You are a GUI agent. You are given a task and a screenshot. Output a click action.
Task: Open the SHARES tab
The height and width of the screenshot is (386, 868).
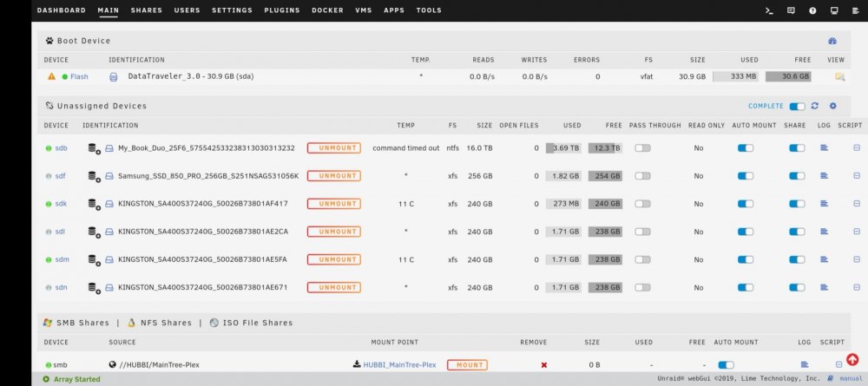click(147, 10)
